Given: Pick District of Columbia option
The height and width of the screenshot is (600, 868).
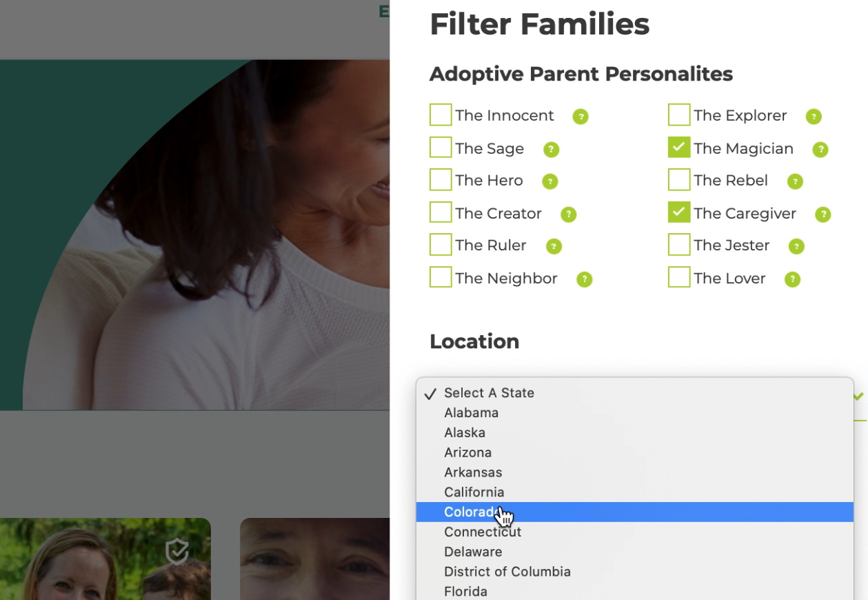Looking at the screenshot, I should pyautogui.click(x=507, y=572).
